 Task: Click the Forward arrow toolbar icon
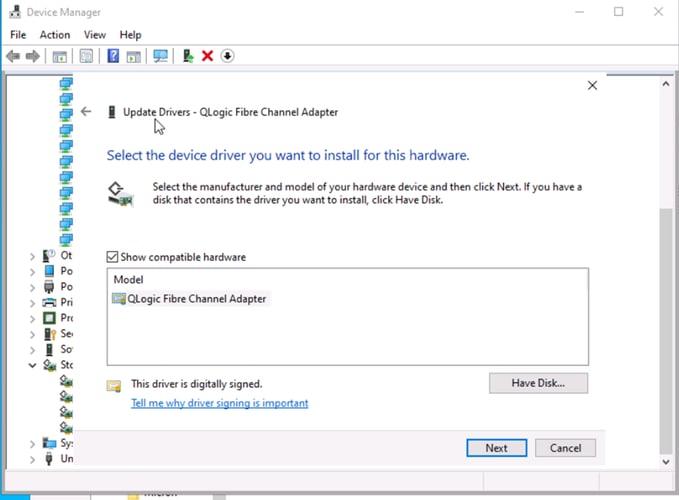pyautogui.click(x=33, y=56)
